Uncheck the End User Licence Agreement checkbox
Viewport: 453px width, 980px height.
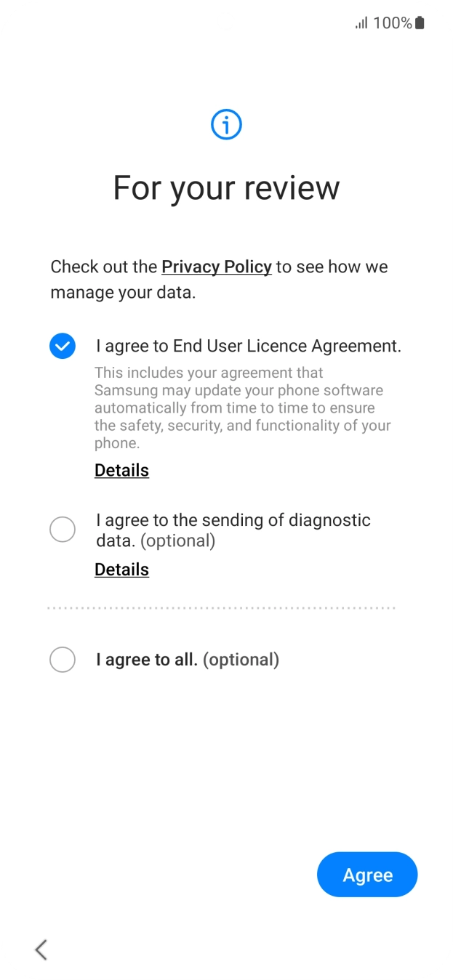point(63,346)
